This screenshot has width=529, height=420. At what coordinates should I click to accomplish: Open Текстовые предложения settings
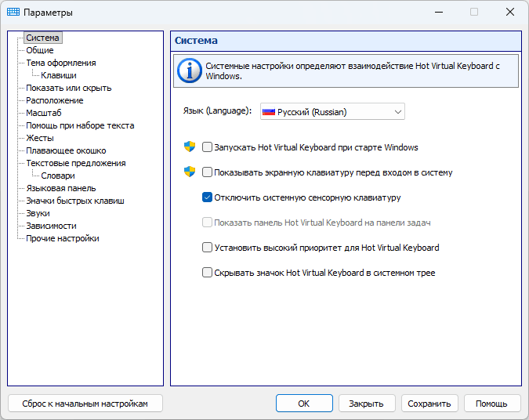[x=76, y=163]
